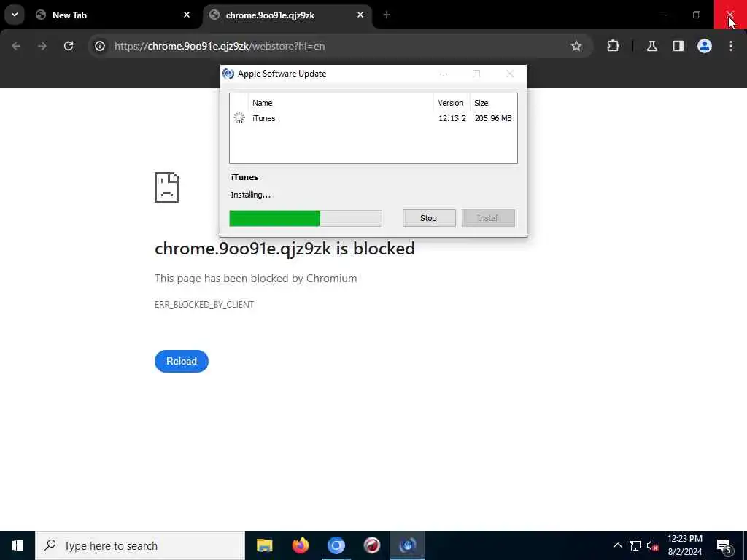
Task: Restore down the browser window
Action: click(x=697, y=15)
